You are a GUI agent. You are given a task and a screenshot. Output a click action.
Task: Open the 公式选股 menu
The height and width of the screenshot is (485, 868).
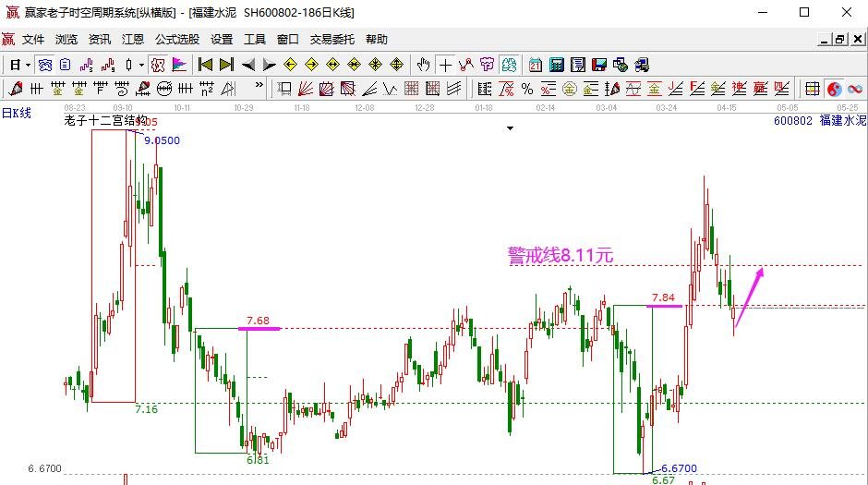pyautogui.click(x=177, y=40)
